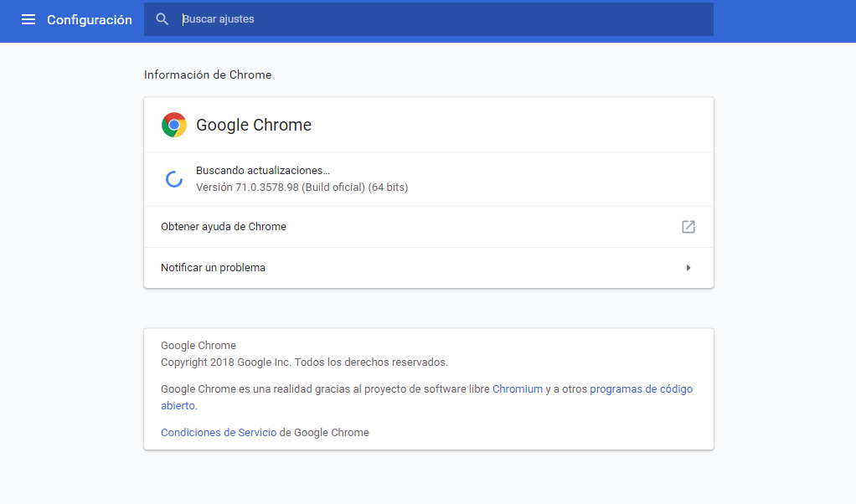Click the Google Chrome logo
Image resolution: width=856 pixels, height=504 pixels.
pyautogui.click(x=174, y=125)
